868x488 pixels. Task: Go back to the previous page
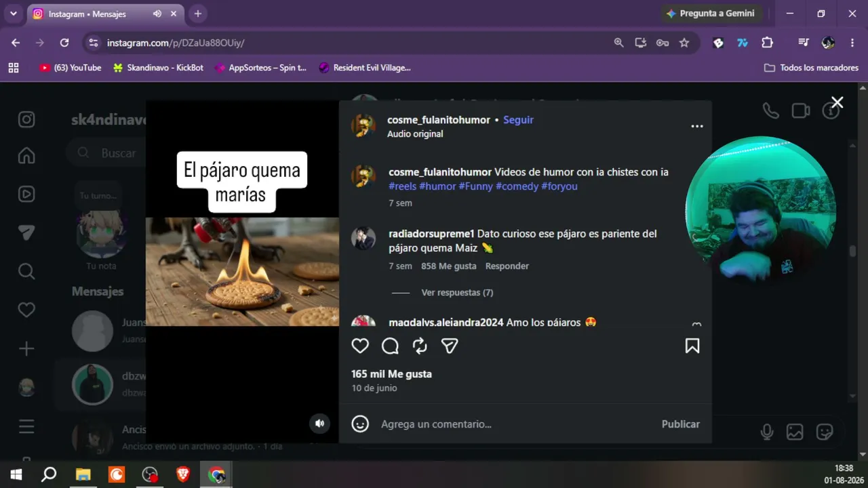point(16,43)
